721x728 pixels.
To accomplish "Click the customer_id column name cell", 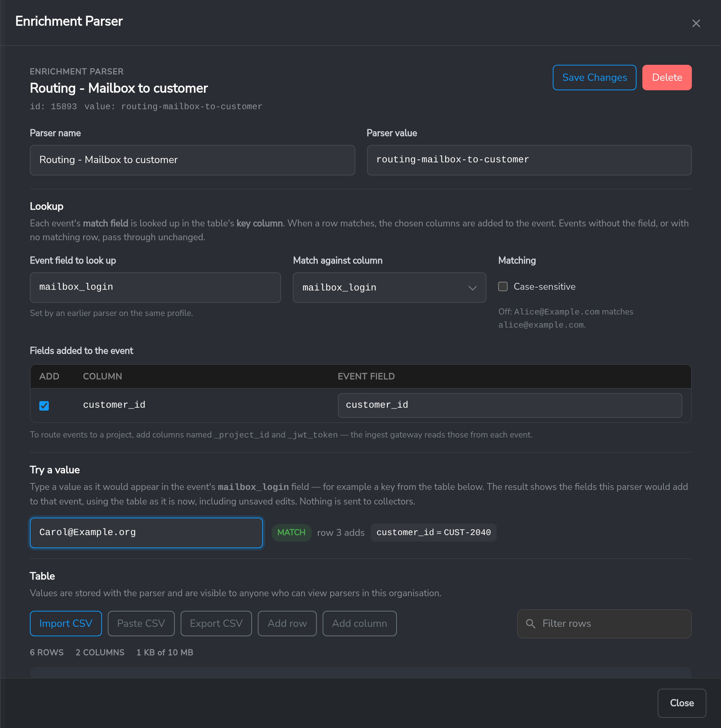I will pos(114,405).
